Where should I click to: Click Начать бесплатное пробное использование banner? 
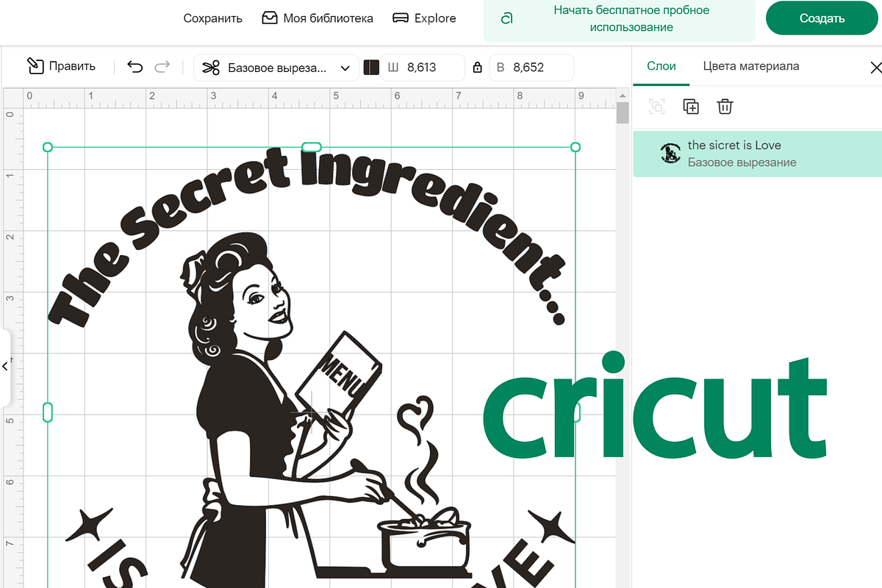pyautogui.click(x=619, y=19)
